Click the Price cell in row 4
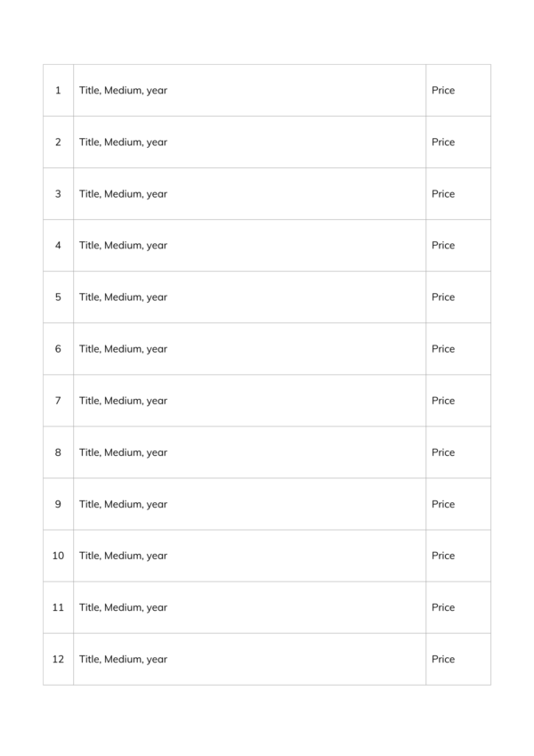534x756 pixels. 458,246
